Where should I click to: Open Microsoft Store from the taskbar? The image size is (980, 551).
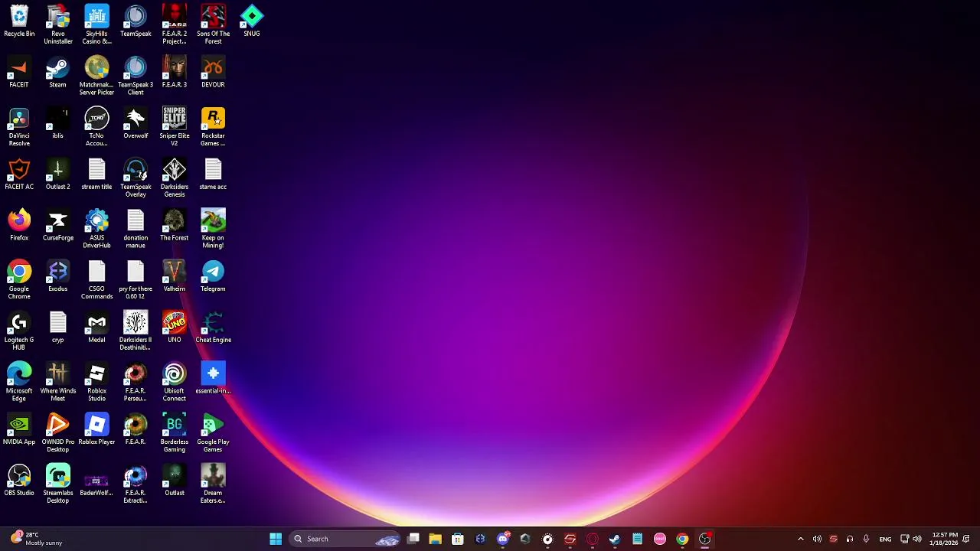coord(457,539)
